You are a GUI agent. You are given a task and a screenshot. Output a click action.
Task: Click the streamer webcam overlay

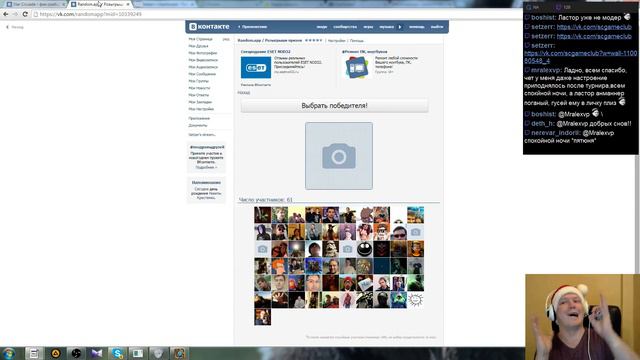[x=582, y=317]
